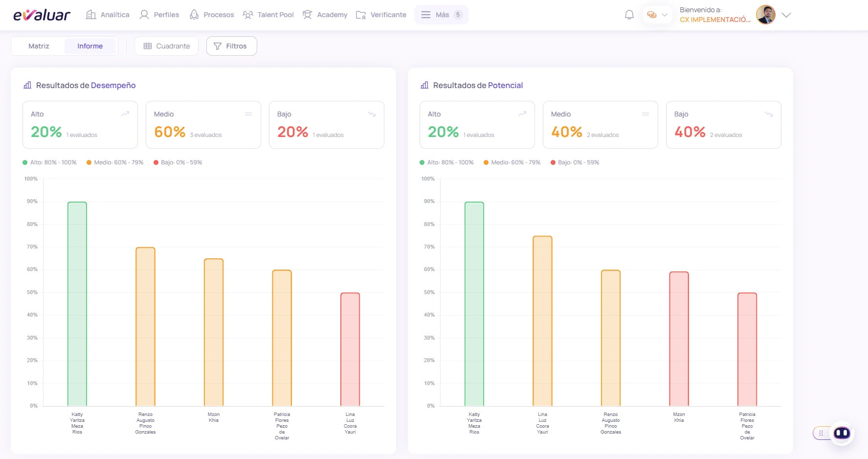Go to Talent Pool

[268, 15]
